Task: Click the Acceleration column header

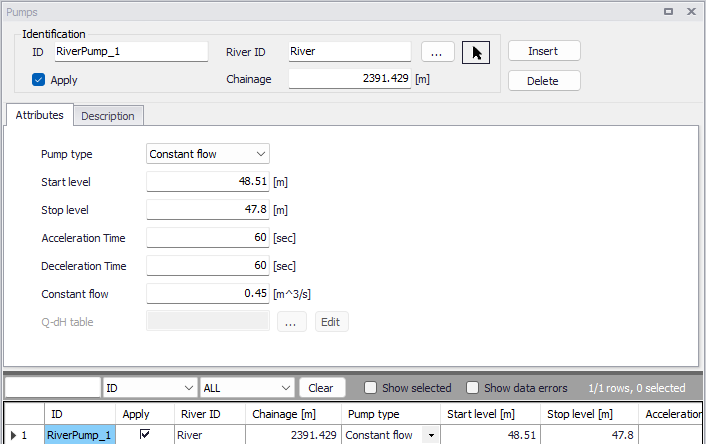Action: click(x=670, y=414)
